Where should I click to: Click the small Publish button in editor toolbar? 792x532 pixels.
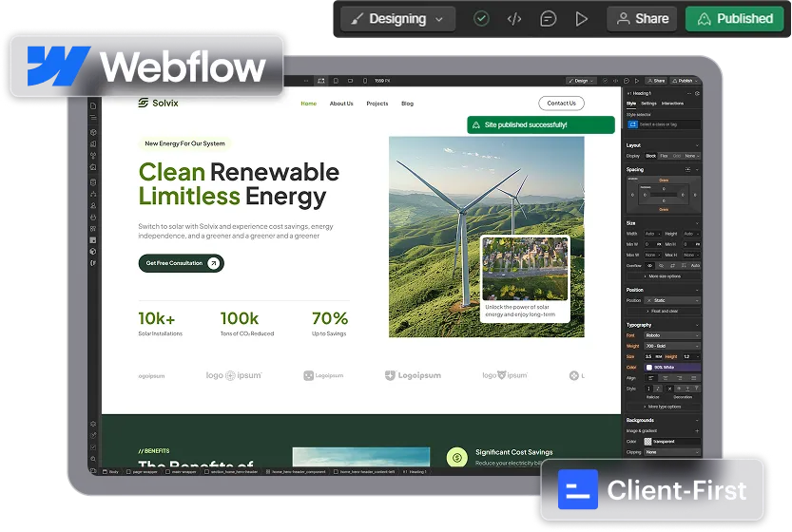click(x=685, y=81)
